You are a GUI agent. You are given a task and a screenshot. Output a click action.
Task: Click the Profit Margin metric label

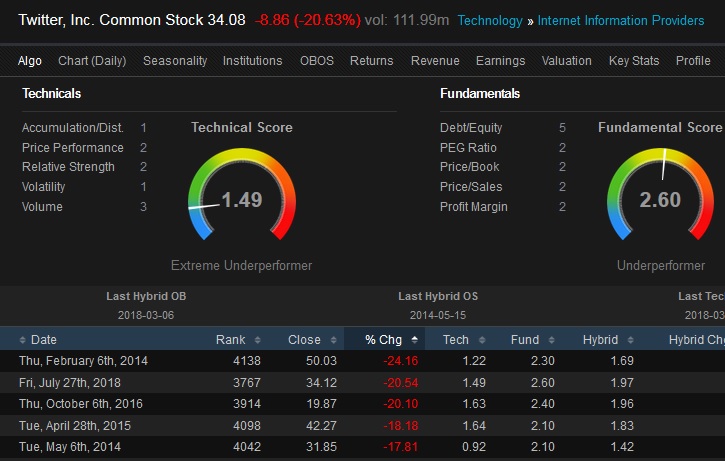(473, 207)
